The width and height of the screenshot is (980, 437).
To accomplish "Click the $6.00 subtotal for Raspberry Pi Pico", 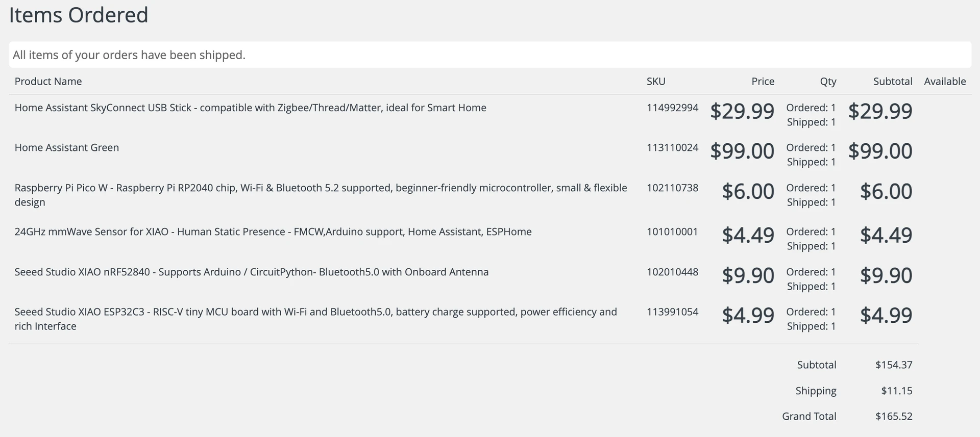I will (x=886, y=191).
